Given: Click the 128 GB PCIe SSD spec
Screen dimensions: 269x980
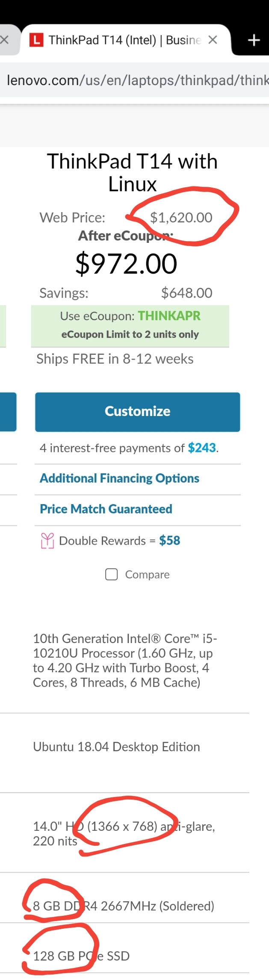Looking at the screenshot, I should click(81, 956).
